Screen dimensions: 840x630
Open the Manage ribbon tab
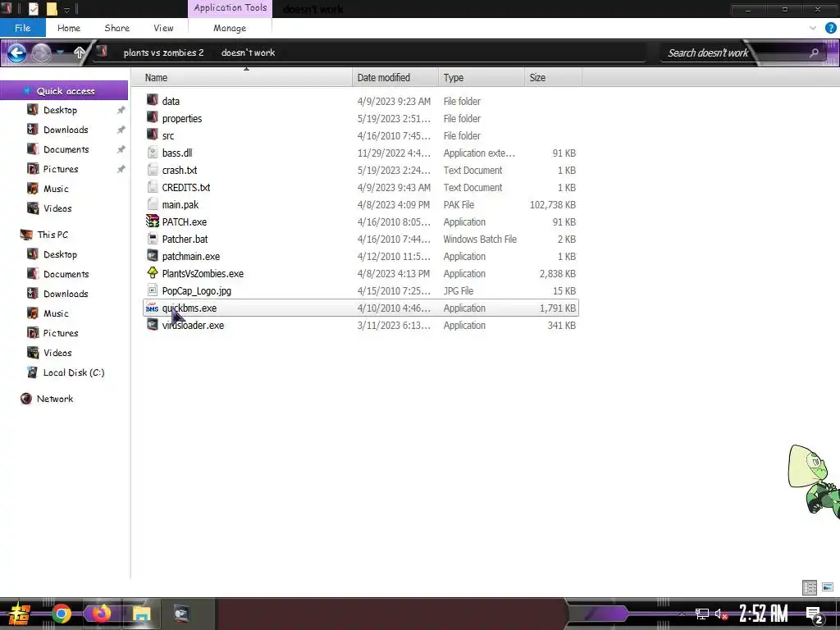230,28
